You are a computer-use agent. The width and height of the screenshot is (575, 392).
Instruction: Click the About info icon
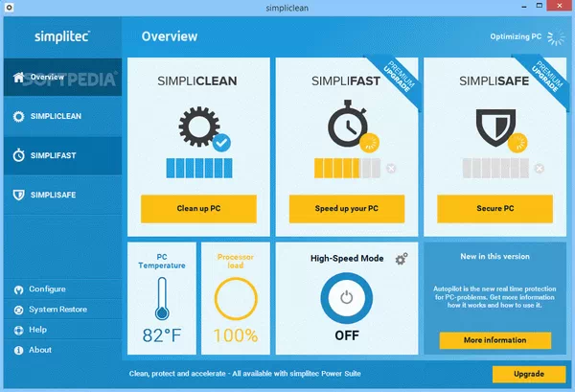point(18,351)
